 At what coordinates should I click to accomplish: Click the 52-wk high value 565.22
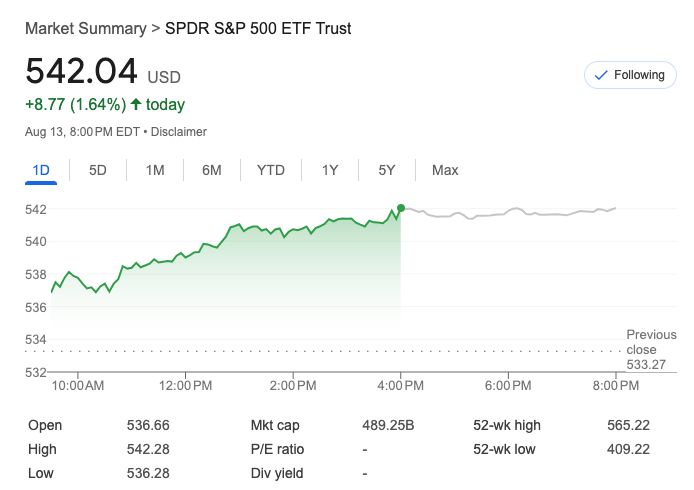pyautogui.click(x=628, y=425)
